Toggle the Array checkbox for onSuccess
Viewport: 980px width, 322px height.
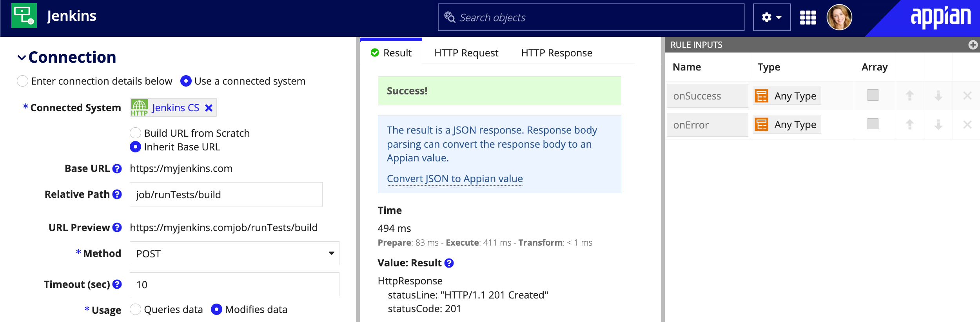tap(873, 95)
